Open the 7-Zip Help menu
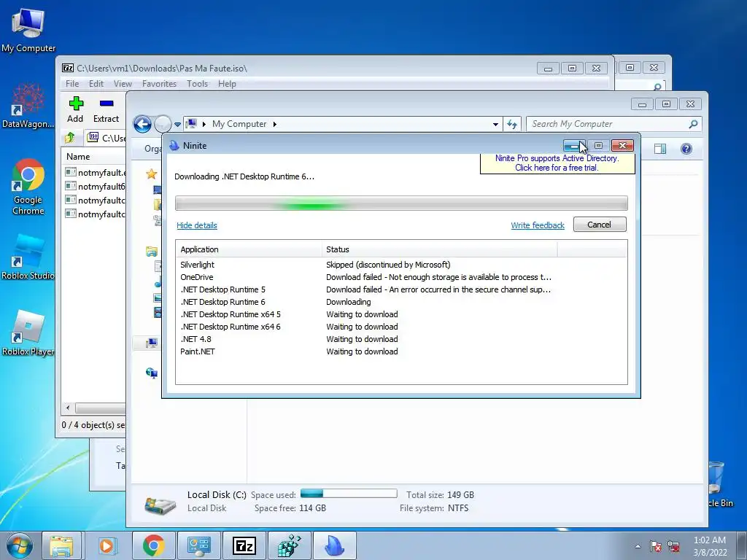 click(x=228, y=84)
